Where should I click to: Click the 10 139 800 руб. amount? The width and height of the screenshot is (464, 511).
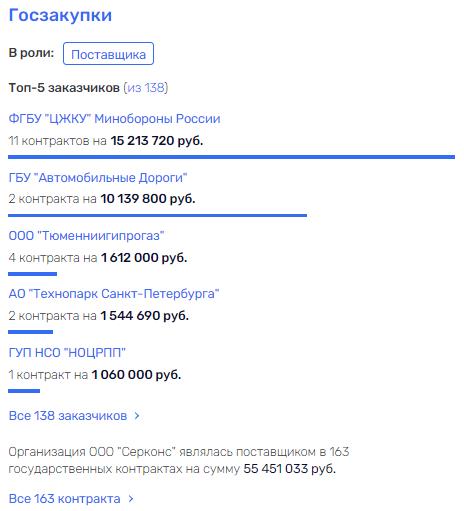tap(148, 199)
